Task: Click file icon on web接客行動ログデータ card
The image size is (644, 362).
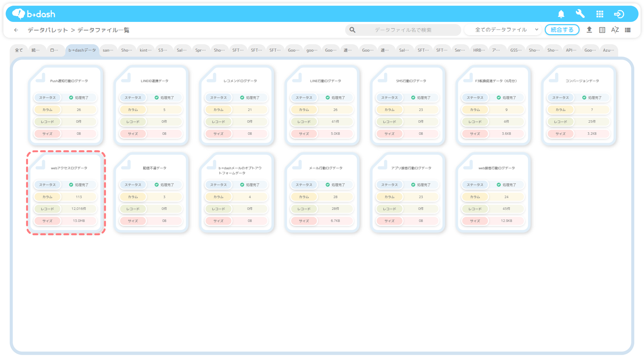Action: [x=468, y=164]
